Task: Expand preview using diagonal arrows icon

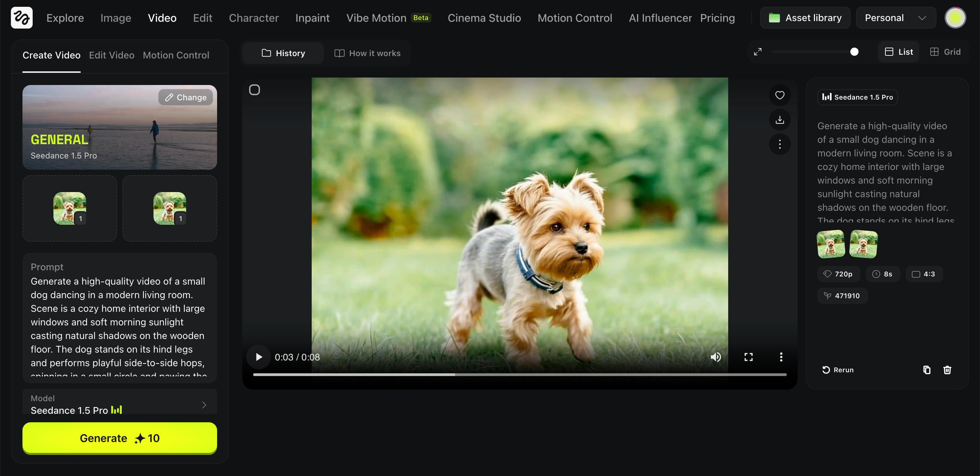Action: 757,52
